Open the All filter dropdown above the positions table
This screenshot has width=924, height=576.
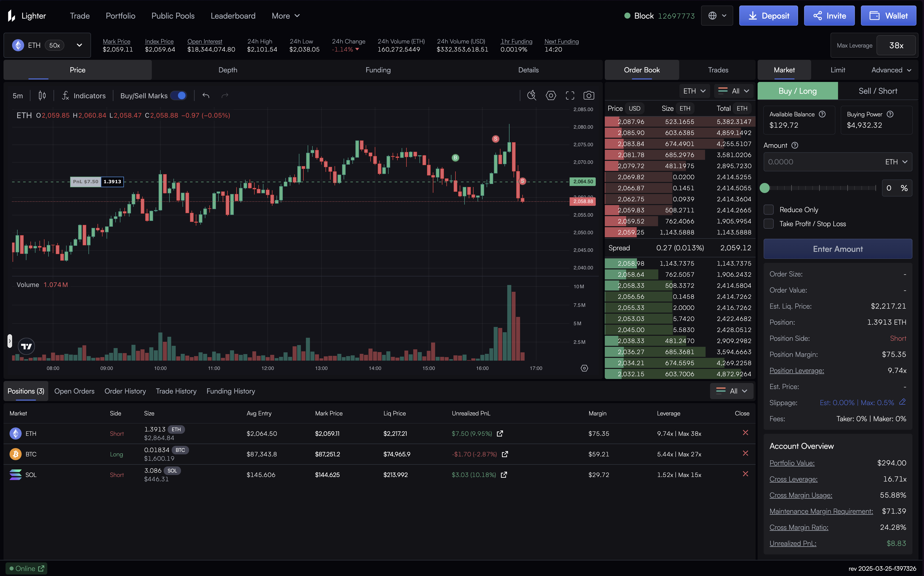point(731,391)
